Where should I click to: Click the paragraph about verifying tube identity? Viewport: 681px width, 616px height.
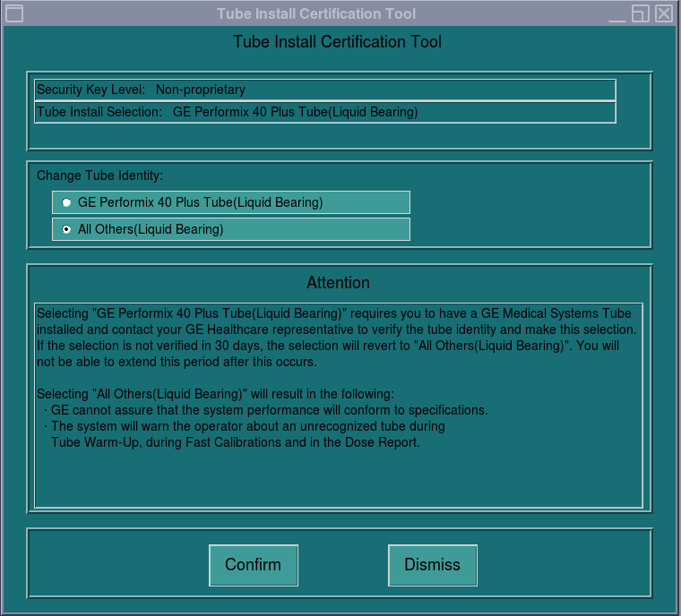point(336,338)
